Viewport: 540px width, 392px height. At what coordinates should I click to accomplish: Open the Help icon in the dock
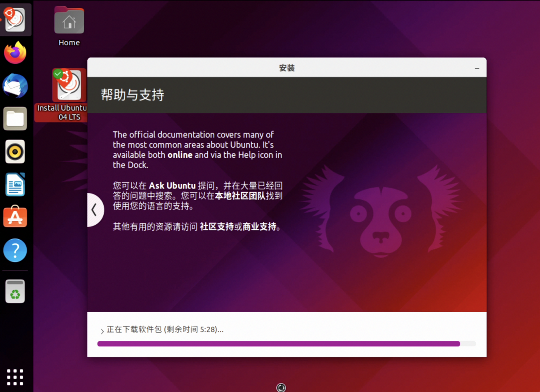(16, 250)
